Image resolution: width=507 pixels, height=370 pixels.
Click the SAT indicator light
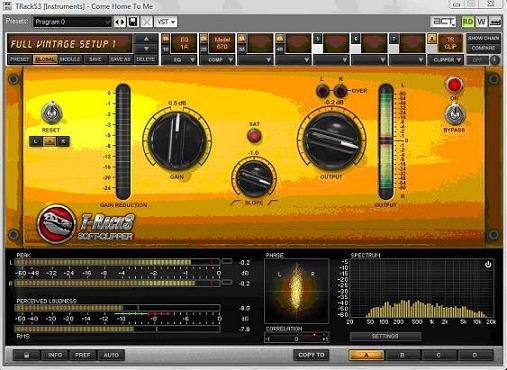(x=254, y=136)
